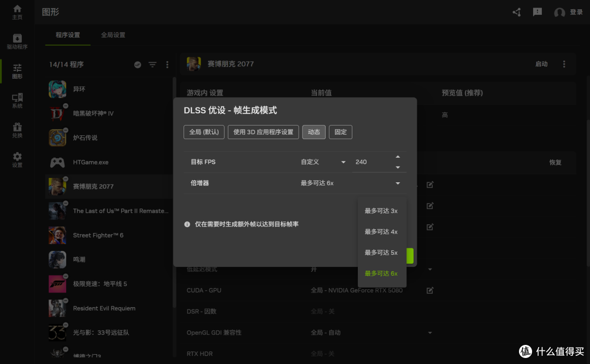The height and width of the screenshot is (364, 590).
Task: Open the three-dot menu next to 启动
Action: tap(564, 64)
